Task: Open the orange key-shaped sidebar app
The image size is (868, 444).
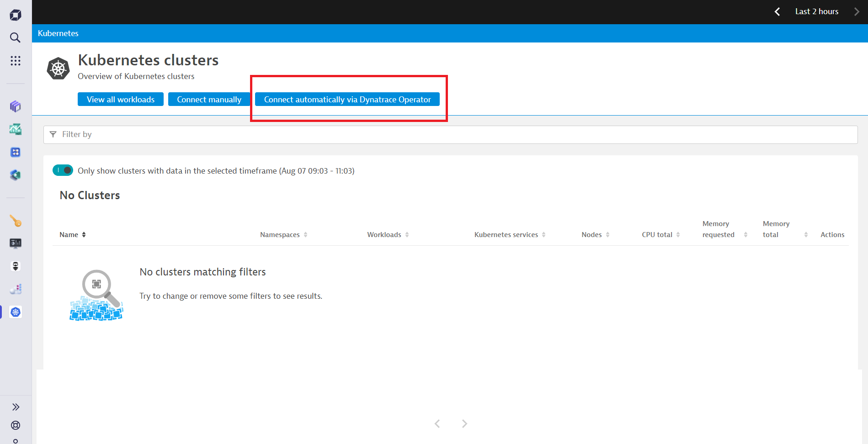Action: 16,221
